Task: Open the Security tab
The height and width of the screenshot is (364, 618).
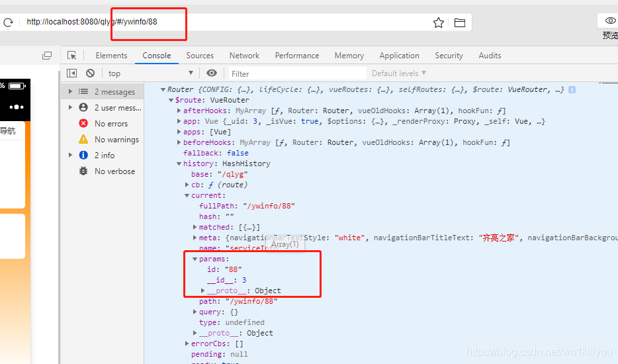Action: pyautogui.click(x=449, y=56)
